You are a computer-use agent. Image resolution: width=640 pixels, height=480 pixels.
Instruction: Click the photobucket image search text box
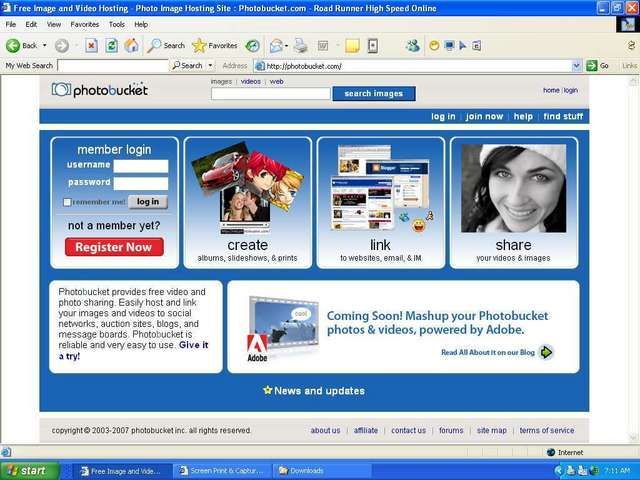click(x=271, y=93)
